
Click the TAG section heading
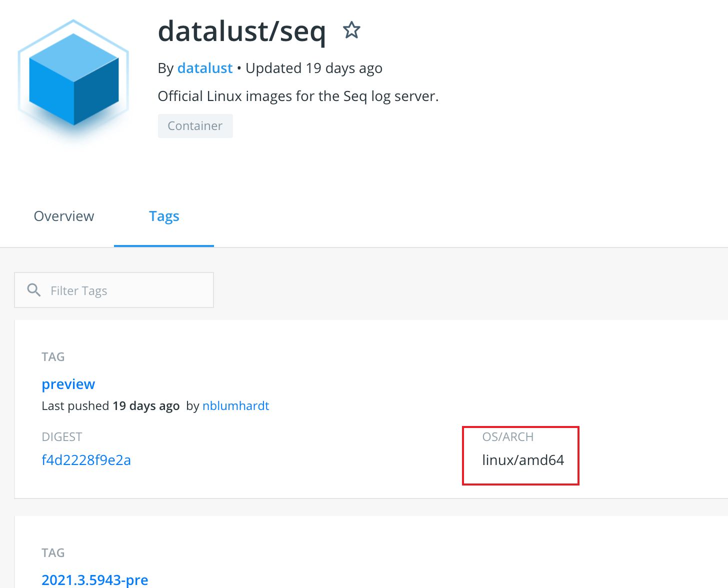53,356
